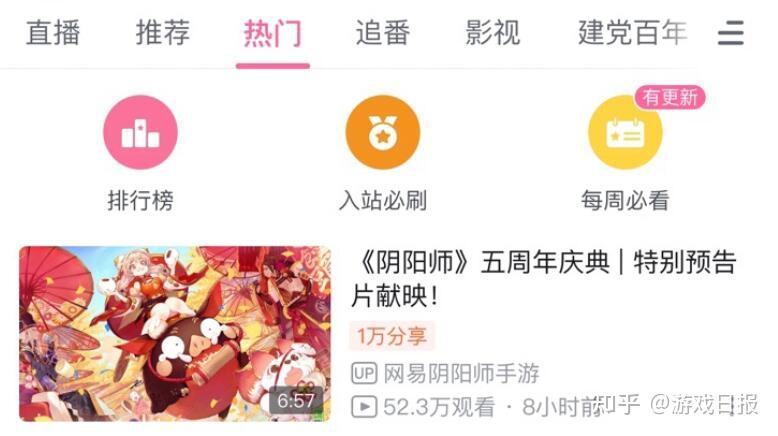Tap the 每周必看 text label

tap(625, 200)
